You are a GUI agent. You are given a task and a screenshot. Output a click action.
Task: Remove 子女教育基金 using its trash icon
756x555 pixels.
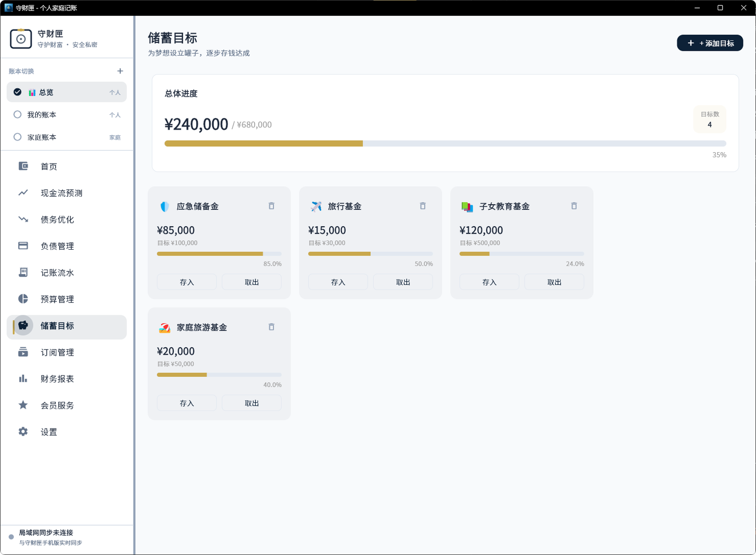coord(574,206)
